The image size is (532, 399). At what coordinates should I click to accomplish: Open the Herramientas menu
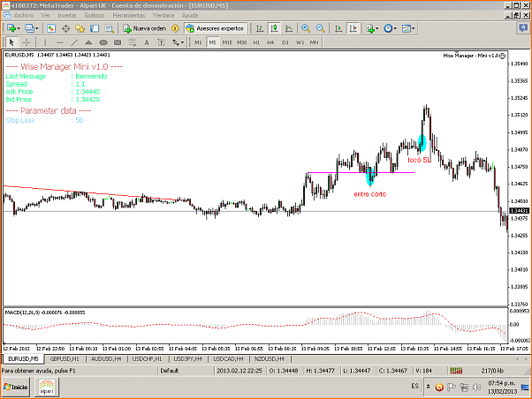coord(129,15)
